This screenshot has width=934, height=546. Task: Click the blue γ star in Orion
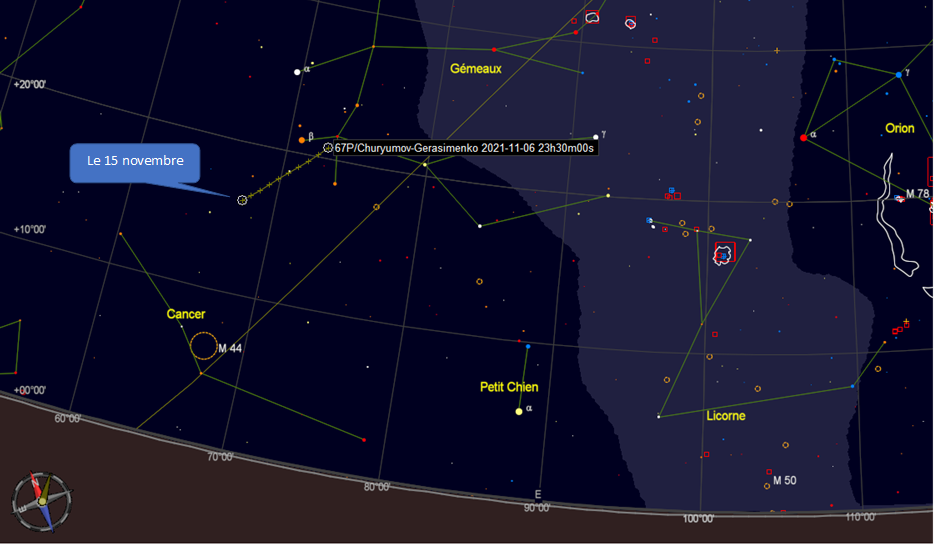(898, 74)
